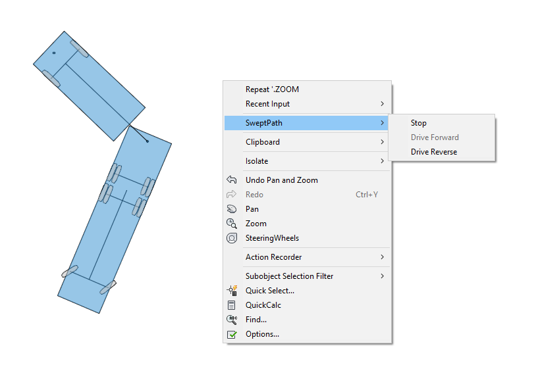The image size is (534, 392).
Task: Click the grayed Redo arrow icon
Action: (232, 194)
